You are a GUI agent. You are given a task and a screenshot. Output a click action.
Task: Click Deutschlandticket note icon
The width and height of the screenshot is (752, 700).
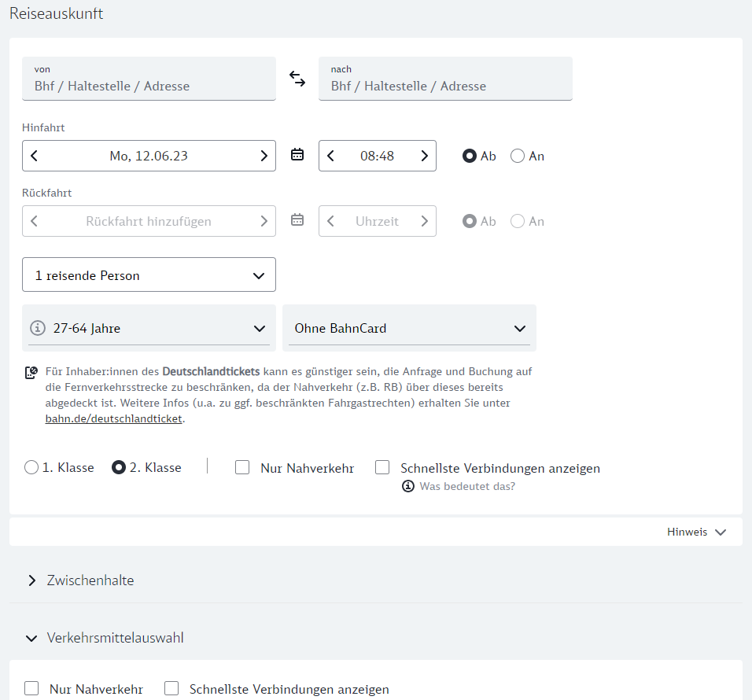[x=31, y=373]
